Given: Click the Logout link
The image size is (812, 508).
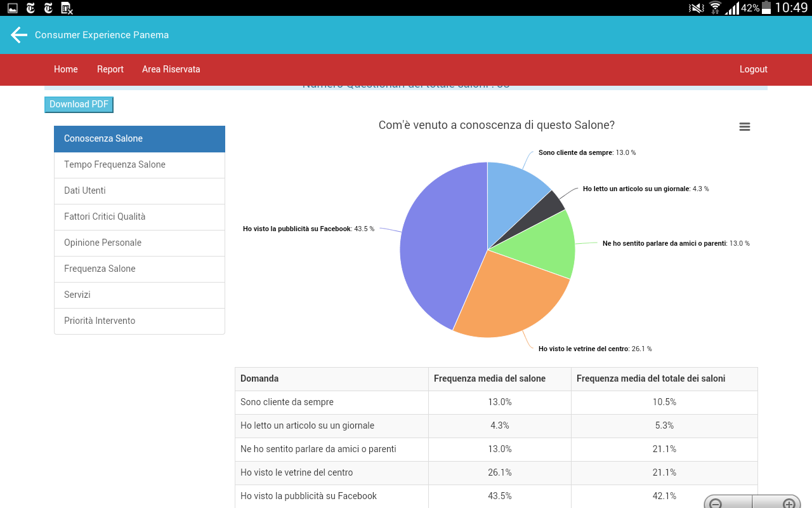Looking at the screenshot, I should [753, 69].
